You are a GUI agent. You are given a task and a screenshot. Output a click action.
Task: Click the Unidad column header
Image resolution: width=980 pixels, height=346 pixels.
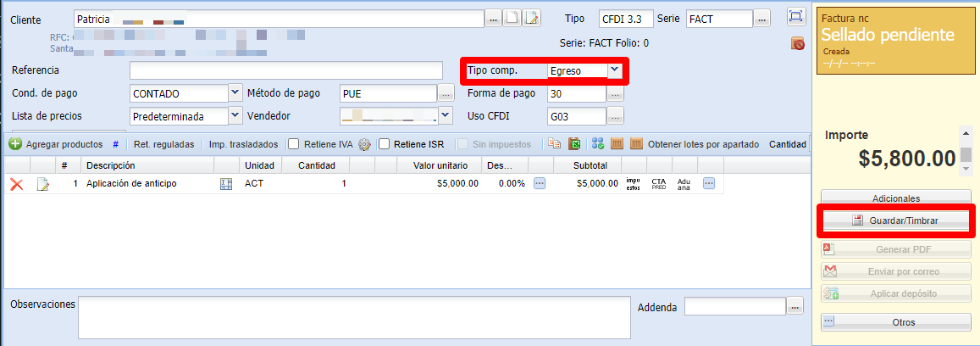(260, 165)
